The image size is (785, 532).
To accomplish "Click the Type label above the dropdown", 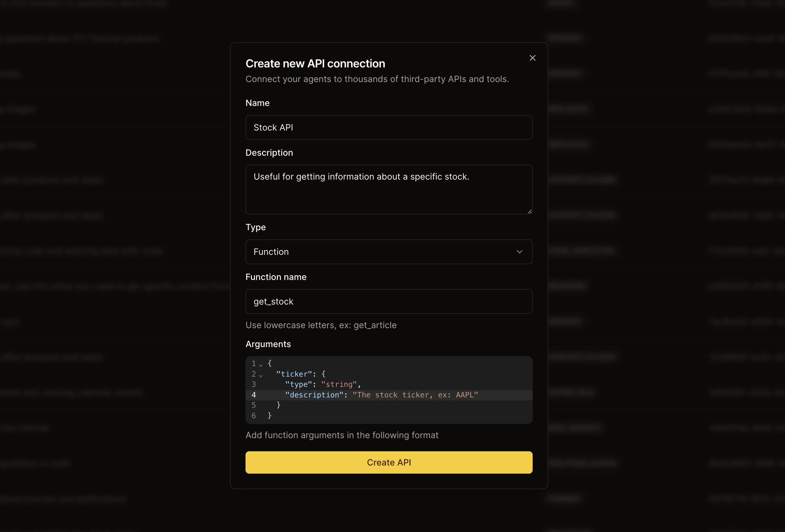I will coord(255,227).
